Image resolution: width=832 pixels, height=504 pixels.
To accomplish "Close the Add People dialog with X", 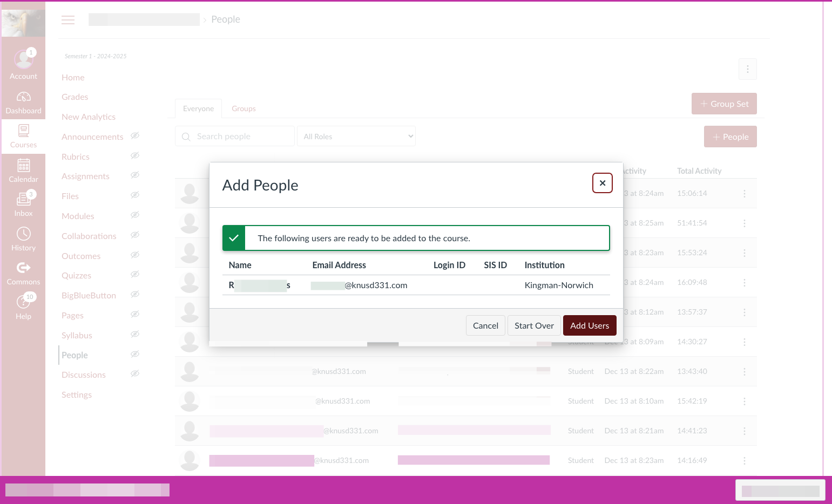I will point(603,183).
